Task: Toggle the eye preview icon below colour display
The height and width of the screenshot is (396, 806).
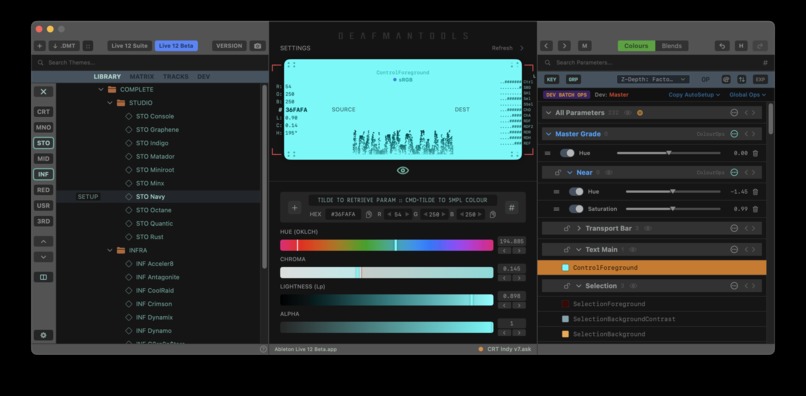Action: coord(403,170)
